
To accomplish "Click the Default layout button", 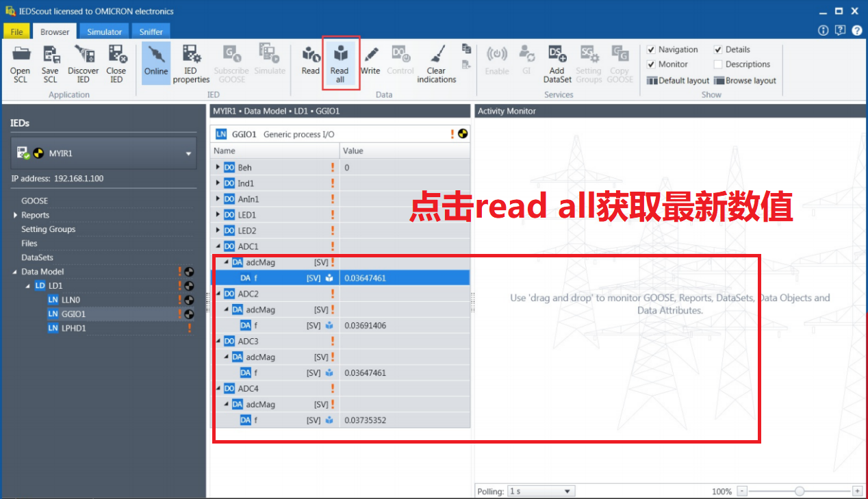I will click(x=678, y=81).
